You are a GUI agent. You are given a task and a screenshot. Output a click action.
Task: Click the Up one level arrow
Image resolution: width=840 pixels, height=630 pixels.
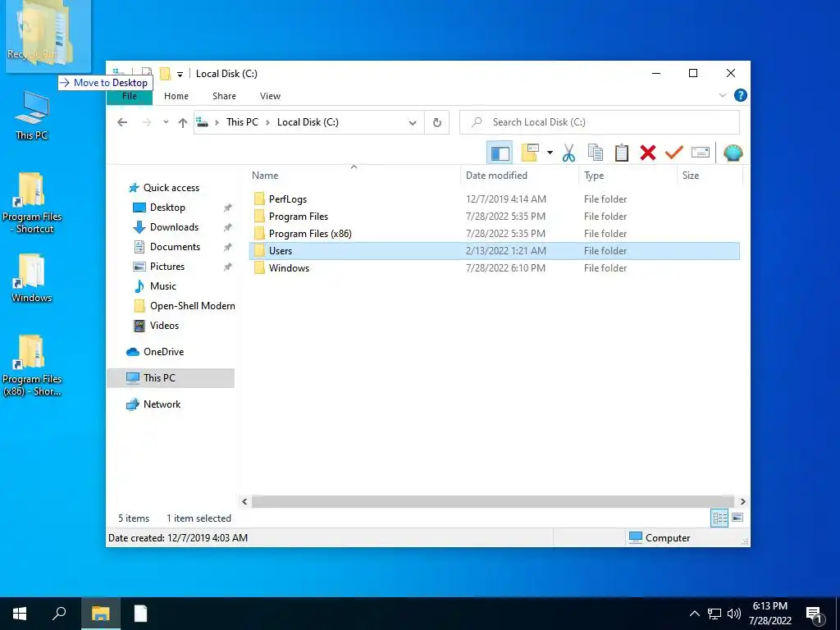pos(183,123)
